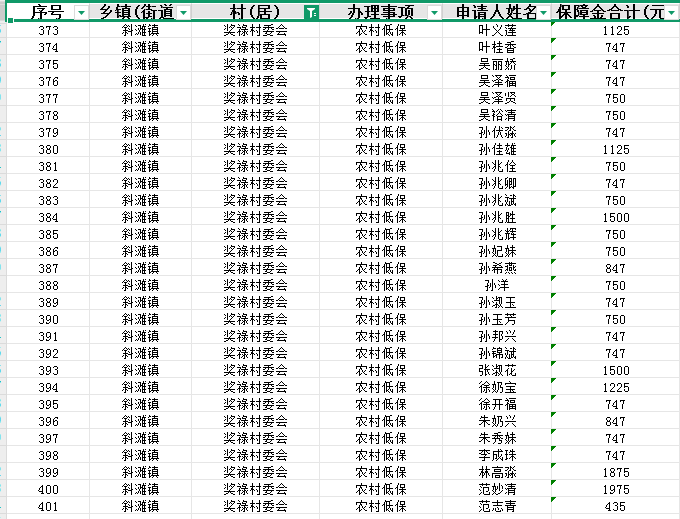680x519 pixels.
Task: Select amount 1500 in row 393
Action: tap(615, 370)
